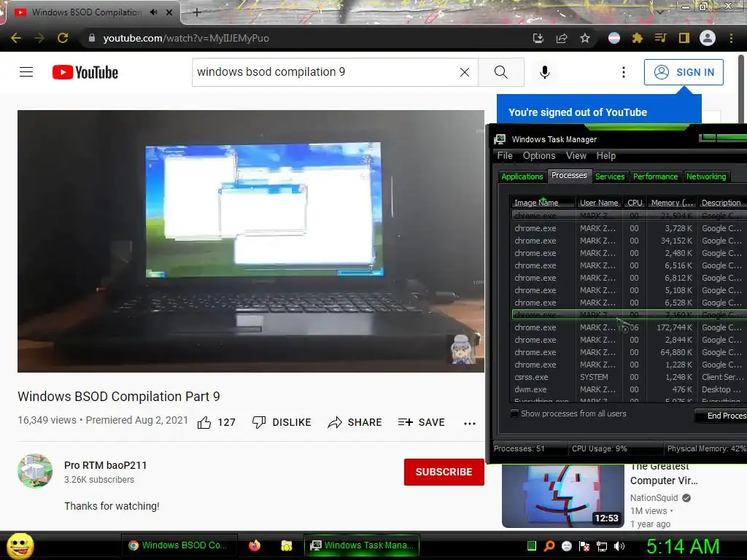Open YouTube settings three-dot menu
747x560 pixels.
coord(624,72)
